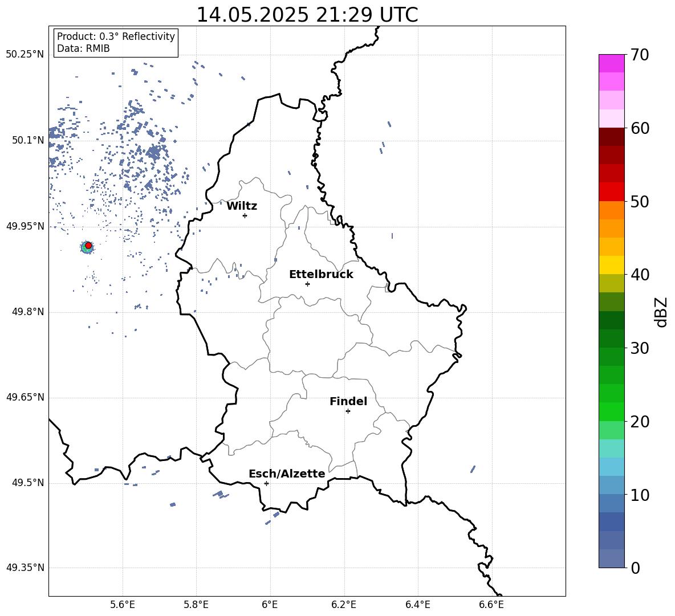Click the red radar echo dot
The image size is (675, 616).
88,246
